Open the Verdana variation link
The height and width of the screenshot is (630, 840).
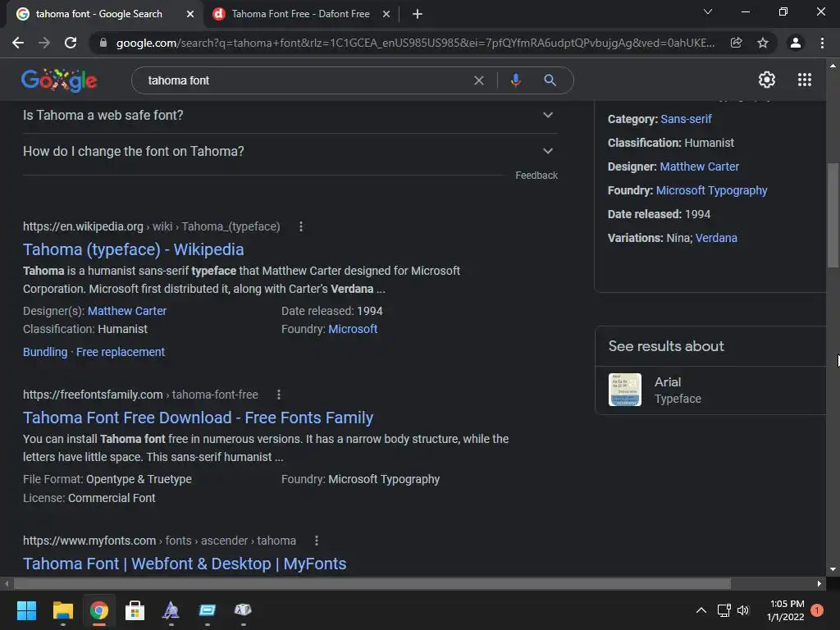716,238
